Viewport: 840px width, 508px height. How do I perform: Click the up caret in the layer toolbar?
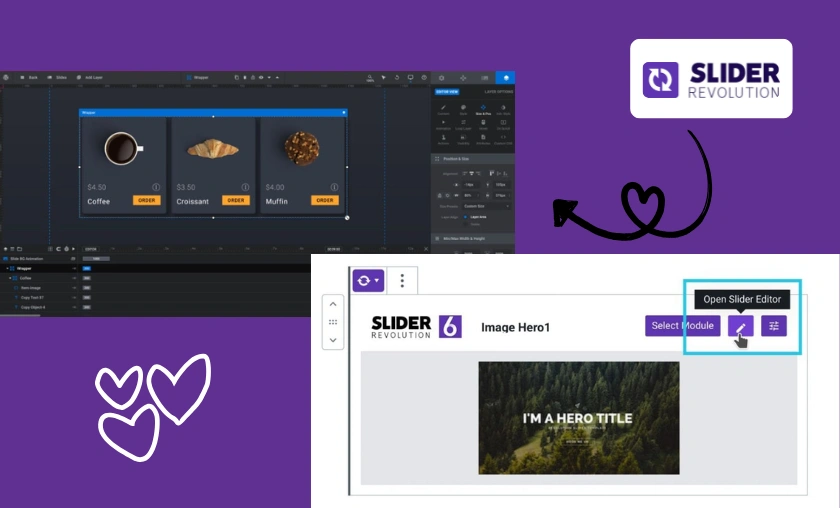tap(277, 78)
